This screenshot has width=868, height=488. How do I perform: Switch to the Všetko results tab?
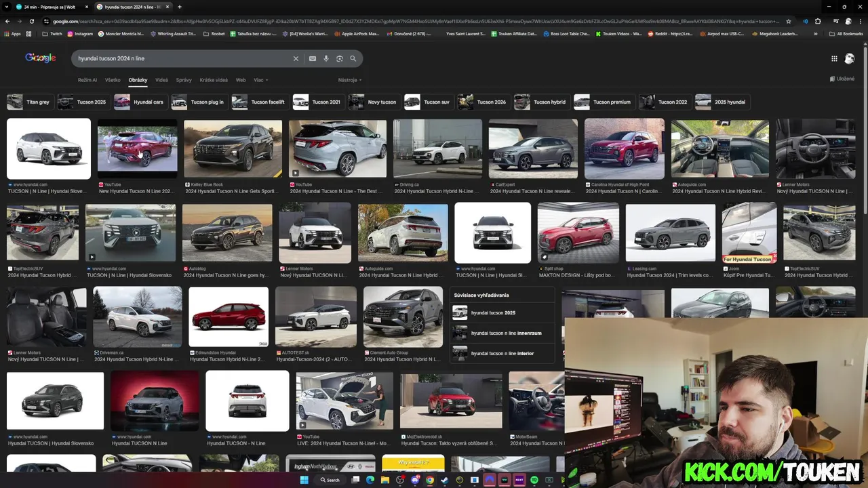coord(113,80)
